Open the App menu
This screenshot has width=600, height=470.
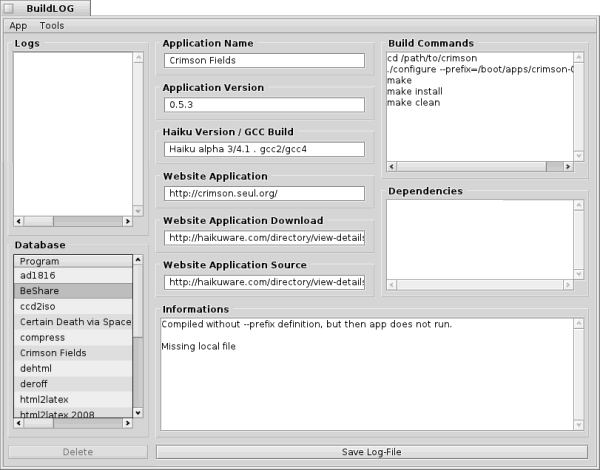(x=18, y=25)
